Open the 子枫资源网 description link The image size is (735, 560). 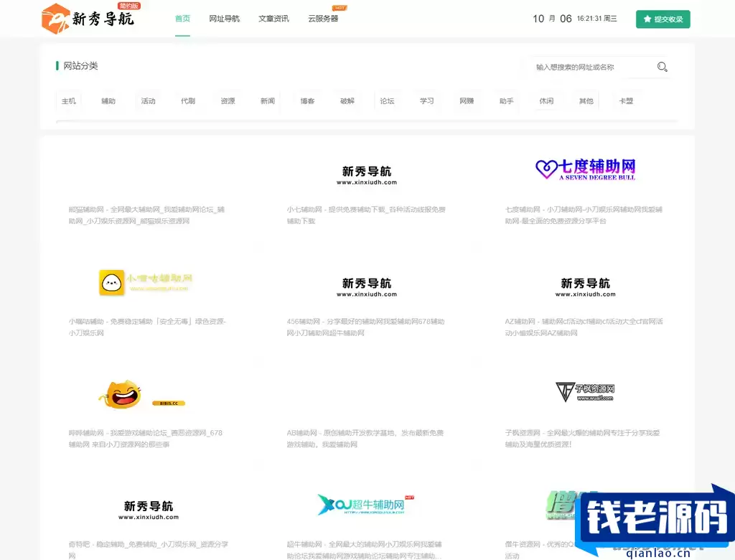point(582,439)
